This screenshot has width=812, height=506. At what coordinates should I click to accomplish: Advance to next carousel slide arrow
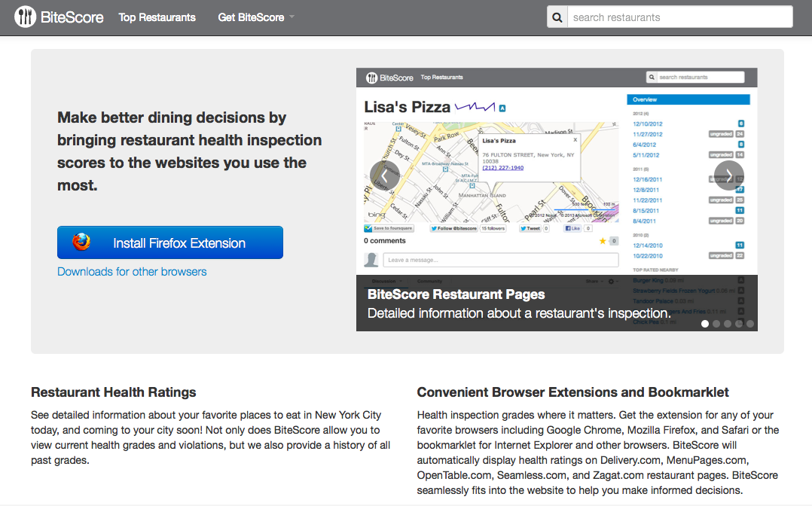[x=728, y=175]
